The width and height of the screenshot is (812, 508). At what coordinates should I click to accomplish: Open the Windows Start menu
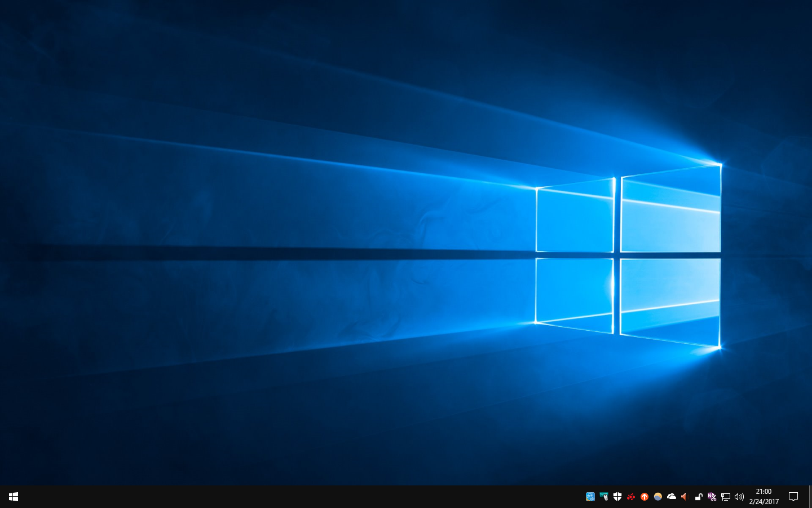point(14,497)
